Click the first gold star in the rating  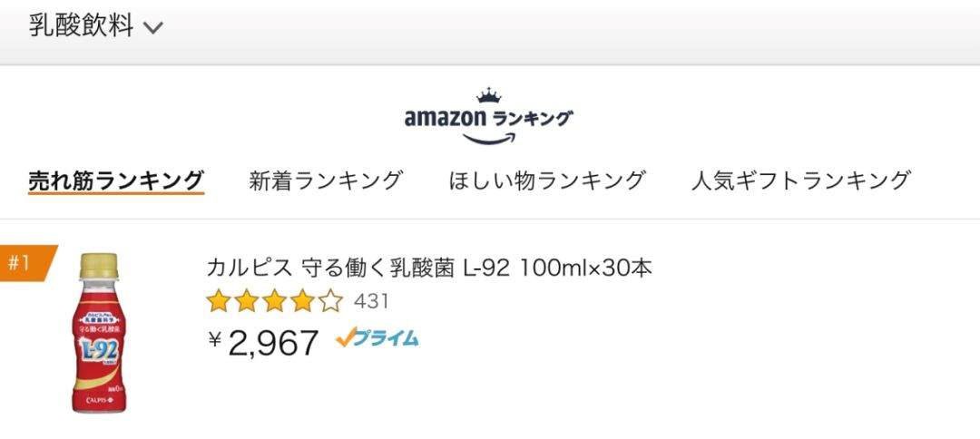click(219, 300)
